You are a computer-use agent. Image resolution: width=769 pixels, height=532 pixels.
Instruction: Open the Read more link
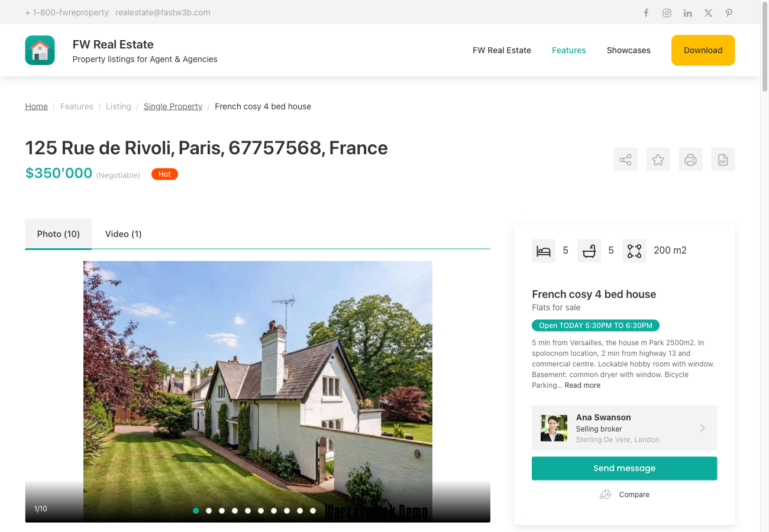tap(582, 385)
